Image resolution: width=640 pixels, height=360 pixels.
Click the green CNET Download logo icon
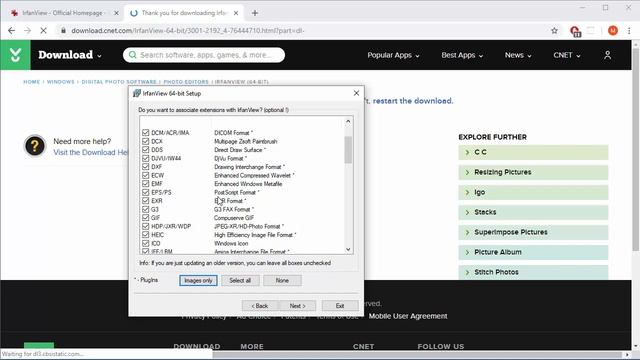15,55
